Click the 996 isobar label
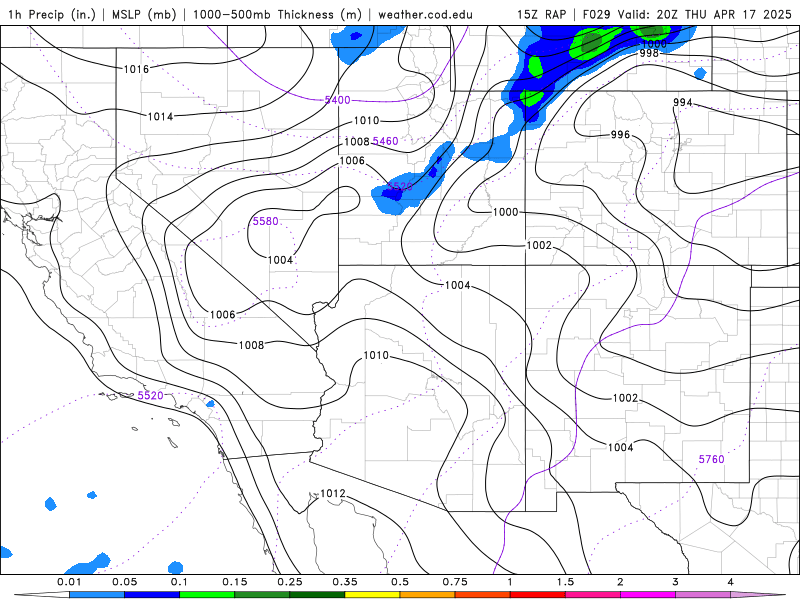This screenshot has width=800, height=600. 620,134
